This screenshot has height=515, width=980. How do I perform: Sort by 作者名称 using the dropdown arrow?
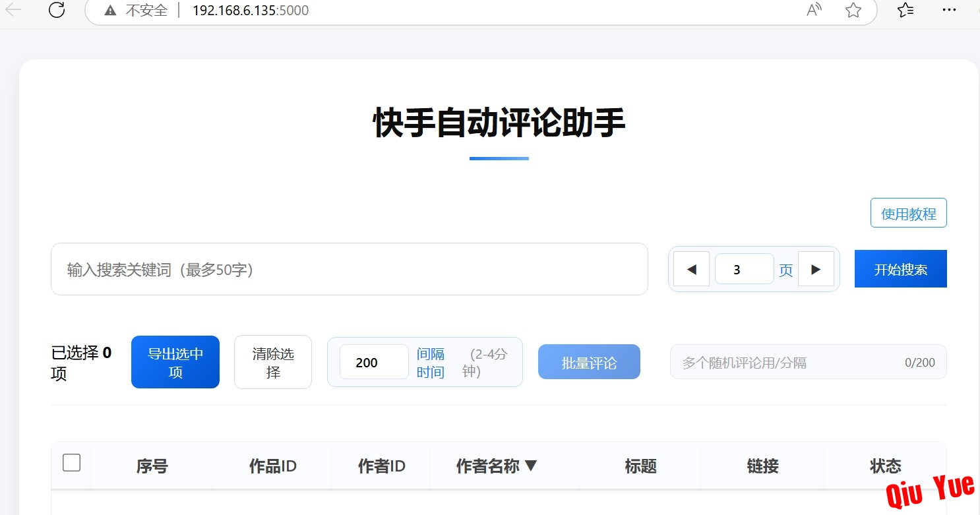click(x=531, y=466)
